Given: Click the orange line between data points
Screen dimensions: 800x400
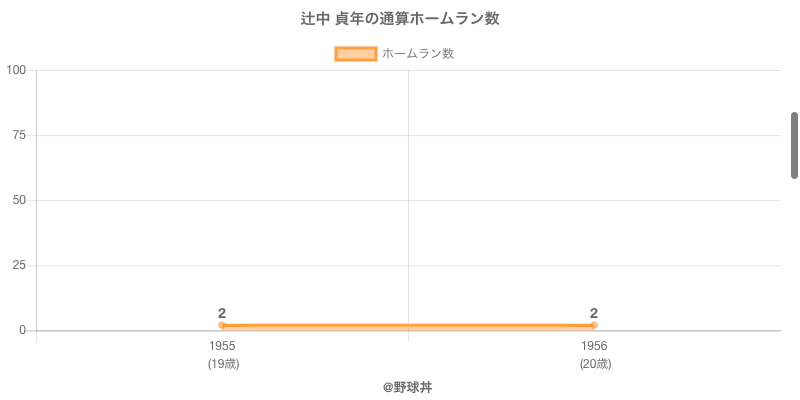Looking at the screenshot, I should 408,325.
